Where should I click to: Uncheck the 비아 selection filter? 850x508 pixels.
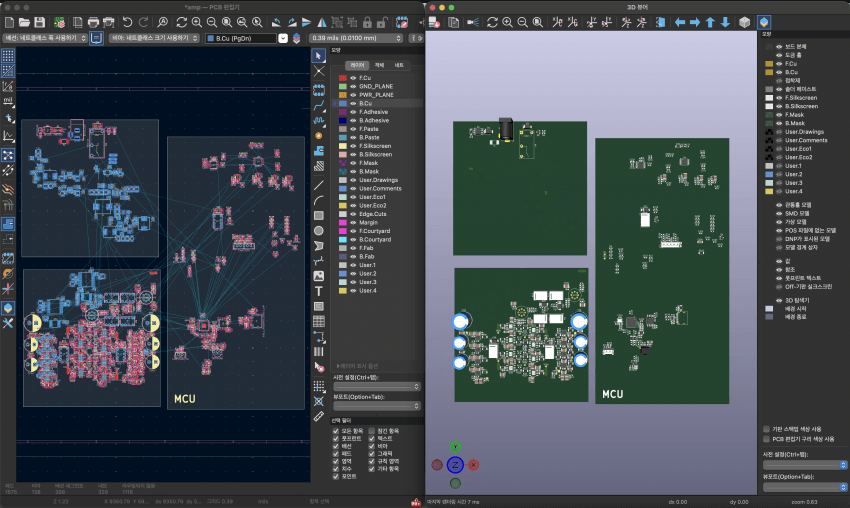click(371, 446)
